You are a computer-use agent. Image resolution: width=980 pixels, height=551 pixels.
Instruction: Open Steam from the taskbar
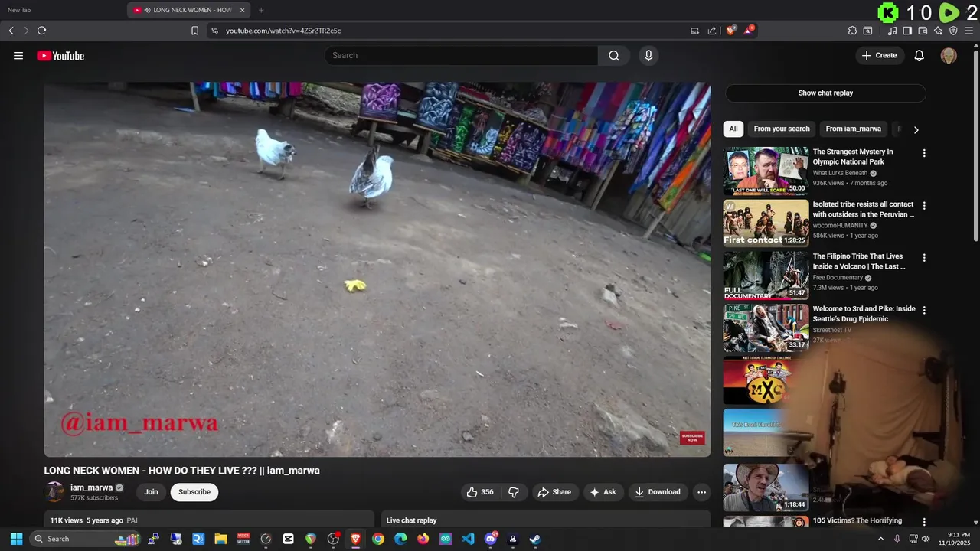click(535, 539)
